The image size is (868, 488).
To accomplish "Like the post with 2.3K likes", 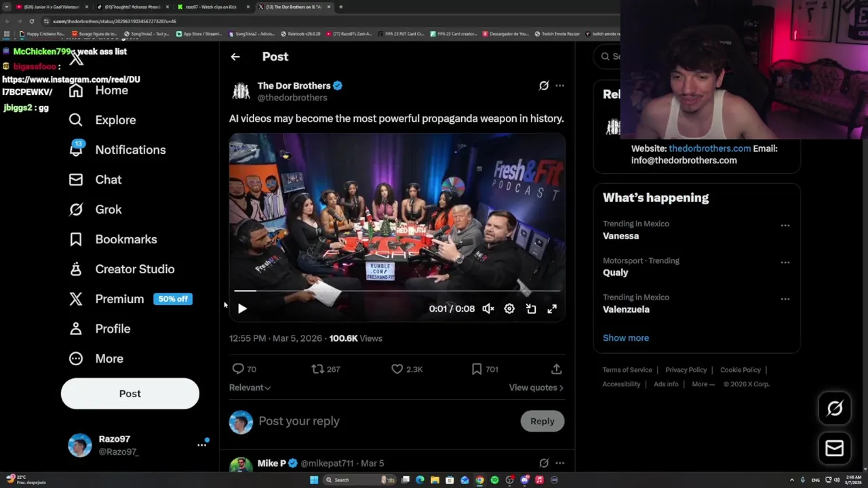I will (397, 369).
